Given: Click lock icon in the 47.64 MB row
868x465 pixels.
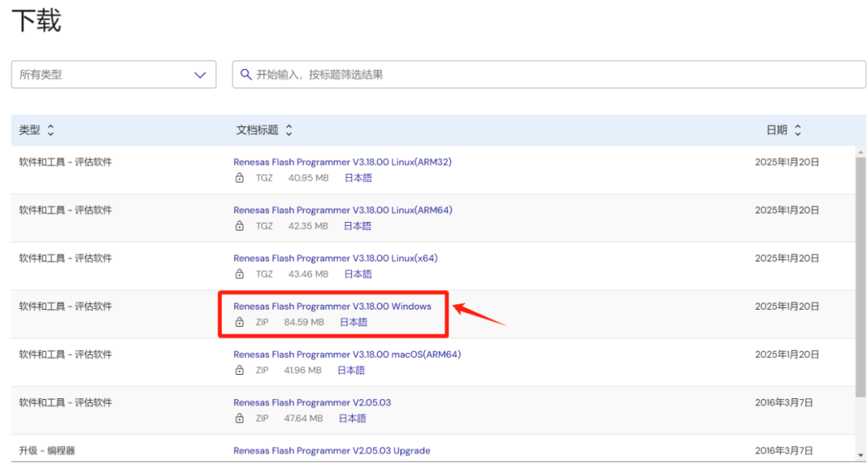Looking at the screenshot, I should point(240,418).
